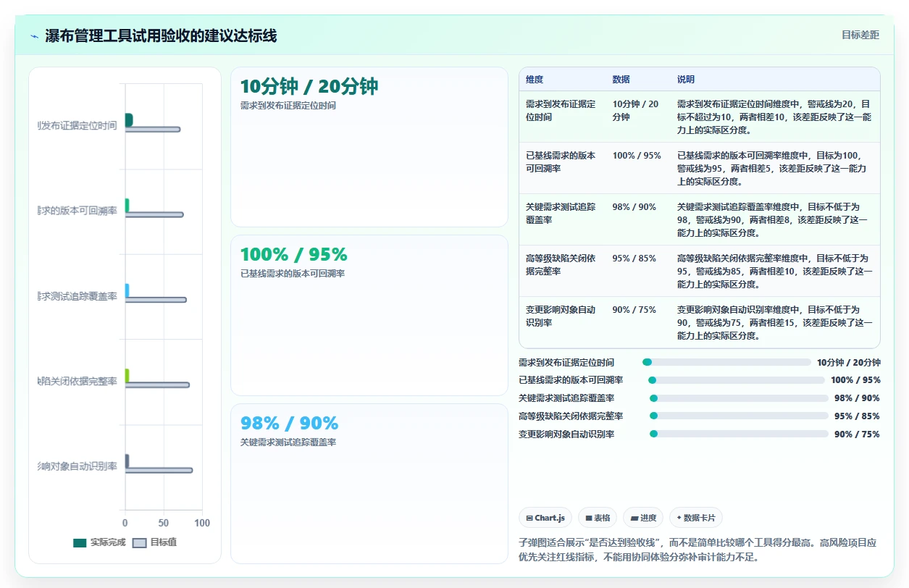Click the footnote paragraph starting 子弹图适合展示

point(700,550)
